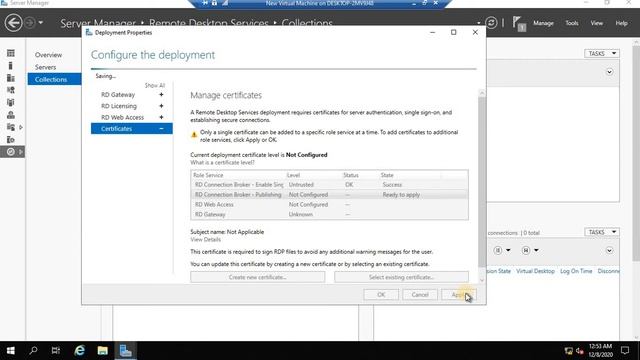Screen dimensions: 640x360
Task: Click Select existing certificate button
Action: coord(401,277)
